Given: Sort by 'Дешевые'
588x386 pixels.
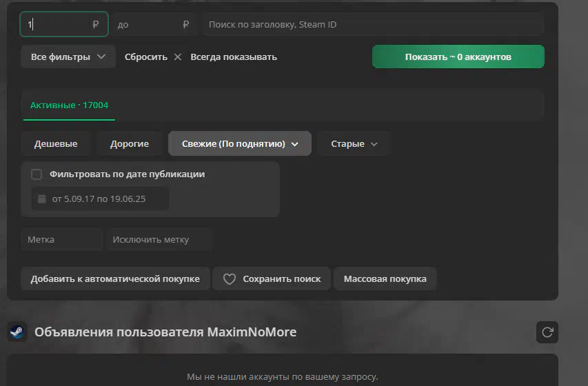Looking at the screenshot, I should (56, 143).
